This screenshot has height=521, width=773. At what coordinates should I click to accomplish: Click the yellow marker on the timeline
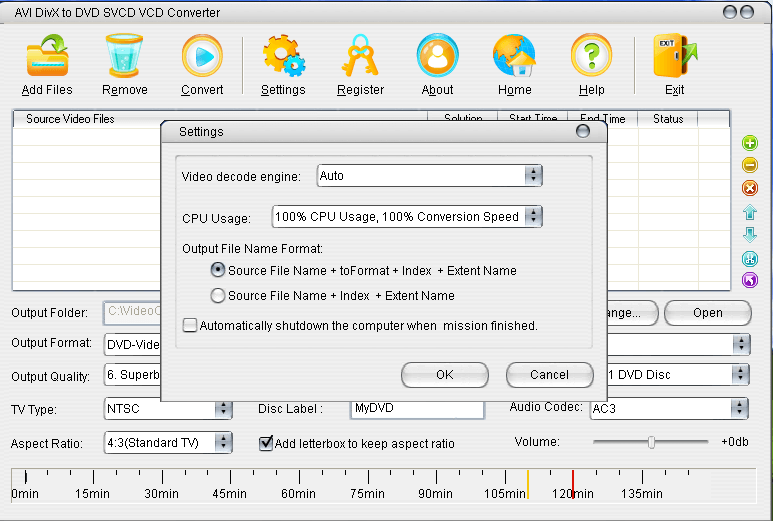528,484
